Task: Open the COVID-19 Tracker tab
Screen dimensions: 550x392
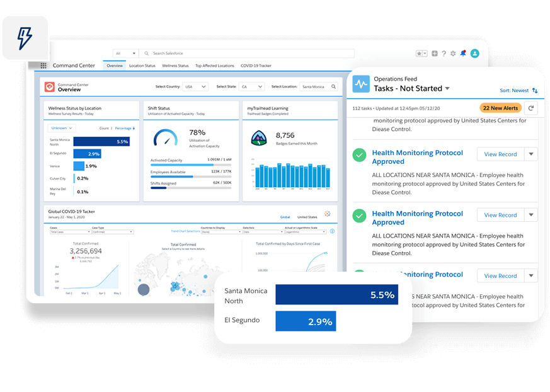Action: [x=256, y=66]
